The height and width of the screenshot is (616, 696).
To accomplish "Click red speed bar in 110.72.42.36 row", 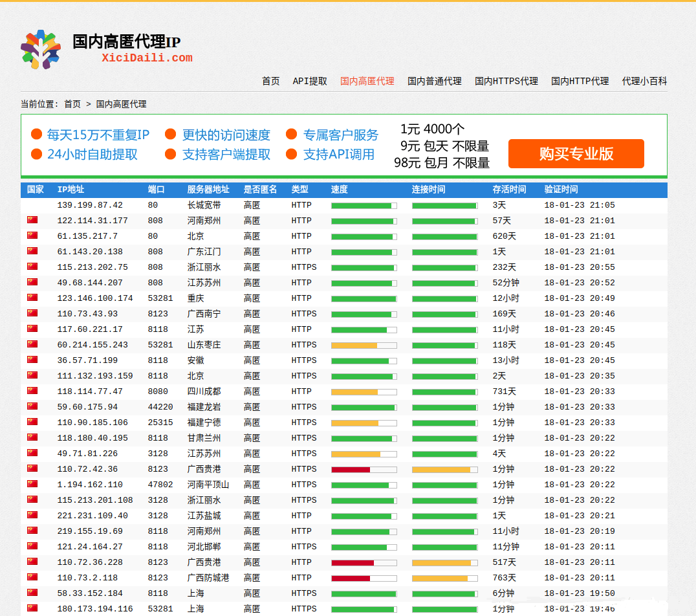I will pyautogui.click(x=364, y=469).
